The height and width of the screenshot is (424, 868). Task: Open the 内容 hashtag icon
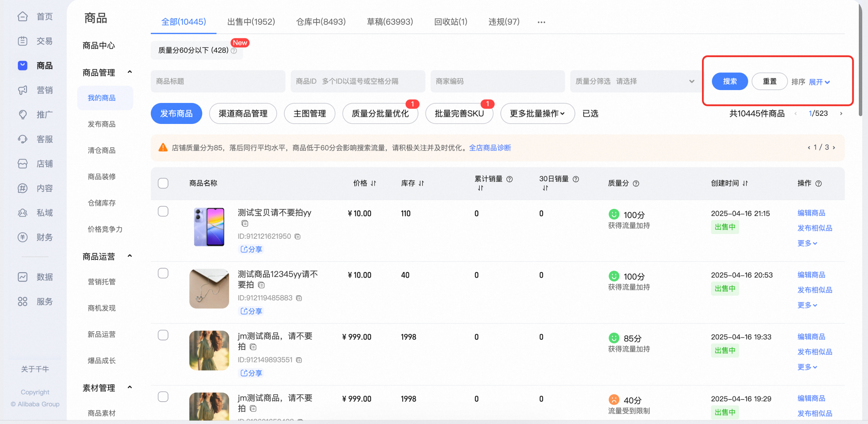[x=23, y=188]
